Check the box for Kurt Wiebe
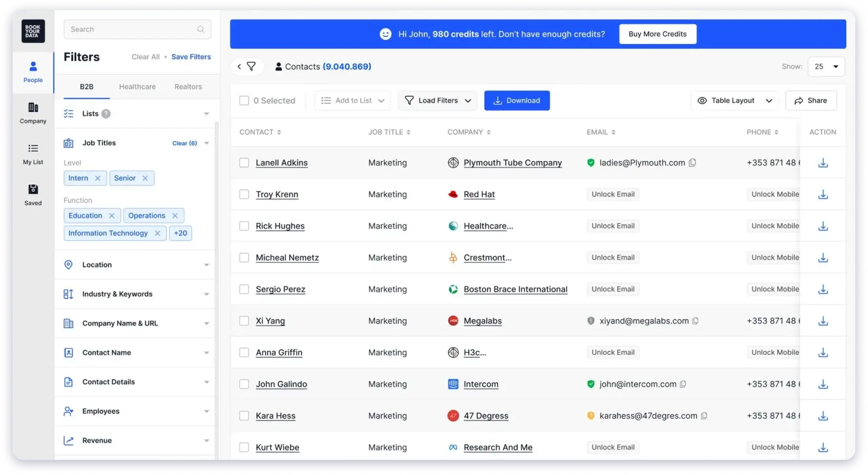868x475 pixels. (x=244, y=447)
